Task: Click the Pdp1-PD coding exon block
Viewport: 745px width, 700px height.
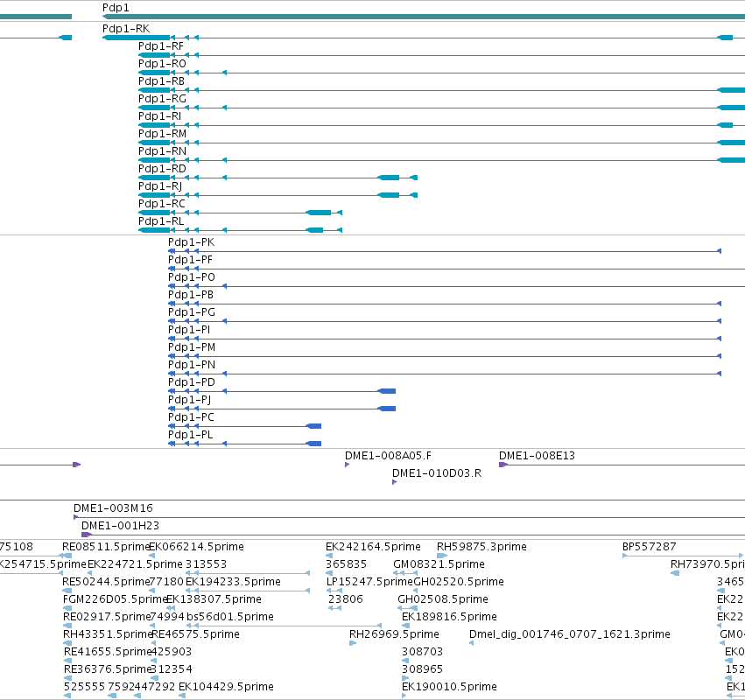Action: (387, 391)
